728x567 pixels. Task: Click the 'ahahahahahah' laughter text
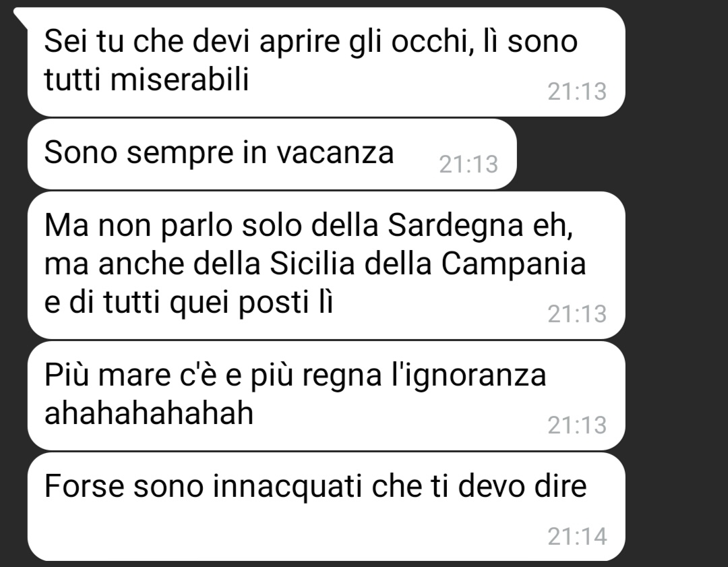(x=148, y=413)
